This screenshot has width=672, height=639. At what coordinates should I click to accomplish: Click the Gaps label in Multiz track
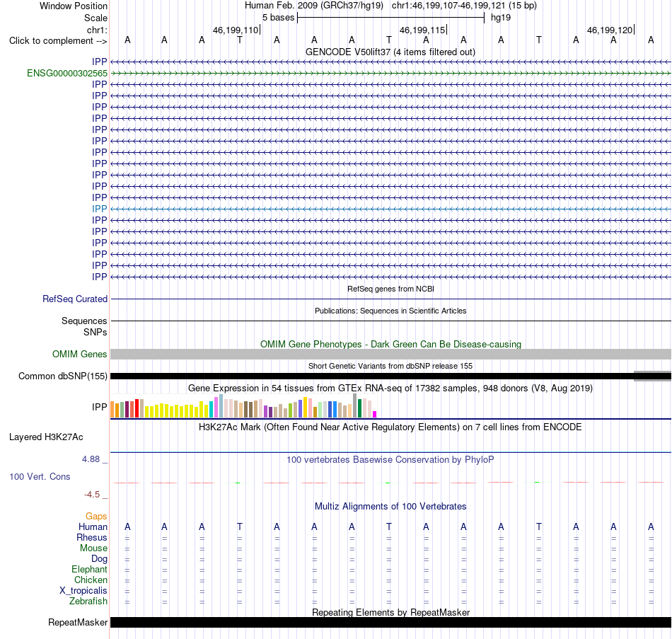tap(96, 517)
